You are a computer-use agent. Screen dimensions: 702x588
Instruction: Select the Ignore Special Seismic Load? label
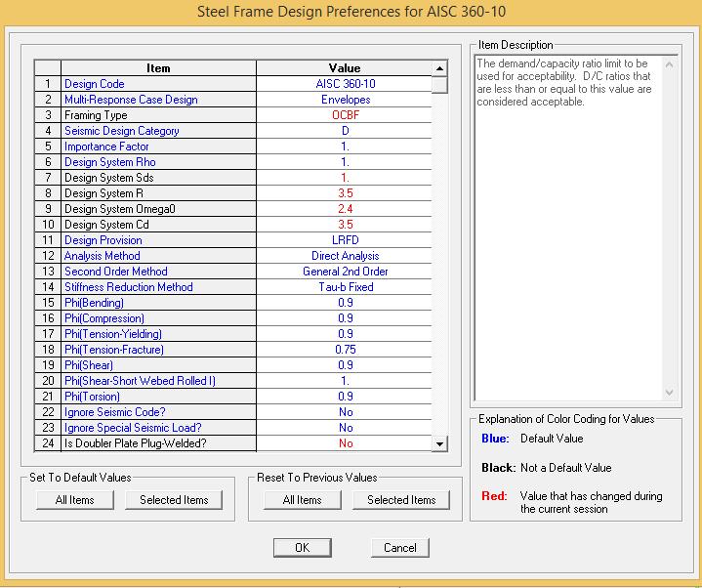(x=158, y=428)
